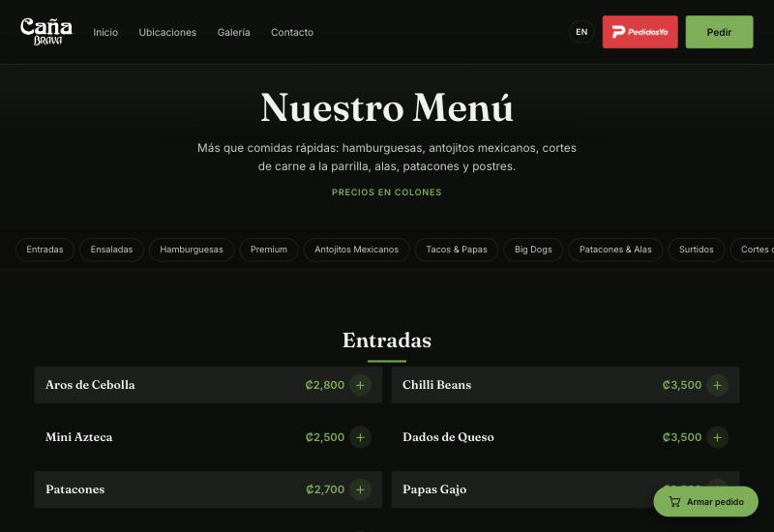774x532 pixels.
Task: Add Dados de Queso with plus icon
Action: [x=717, y=437]
